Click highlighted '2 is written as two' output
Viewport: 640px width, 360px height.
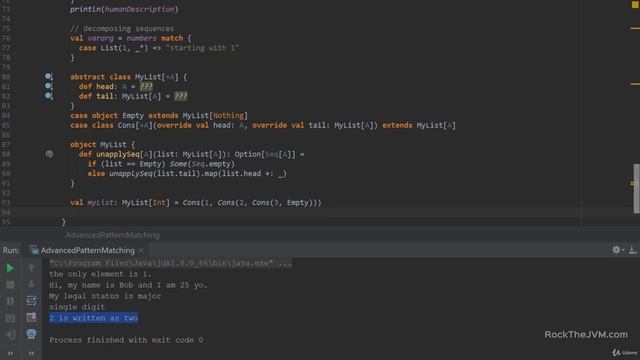point(93,318)
